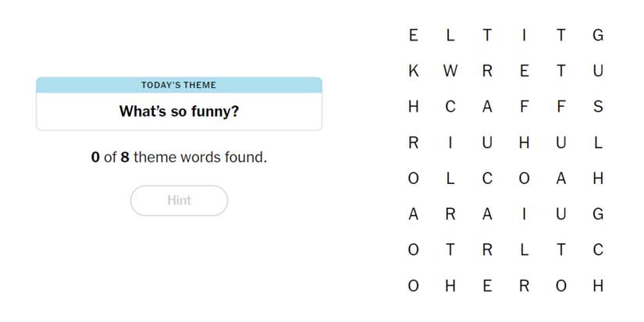Select the E in the grid's top-left corner
The height and width of the screenshot is (322, 644).
(413, 35)
